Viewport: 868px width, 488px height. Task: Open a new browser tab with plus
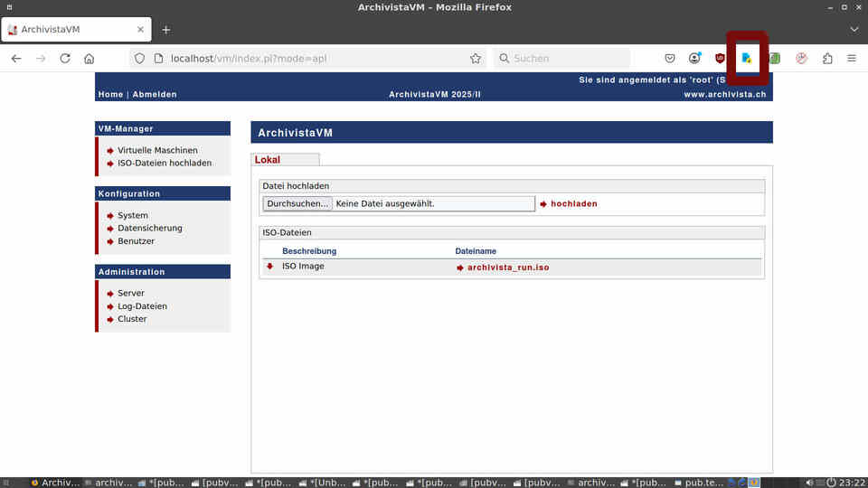tap(166, 30)
